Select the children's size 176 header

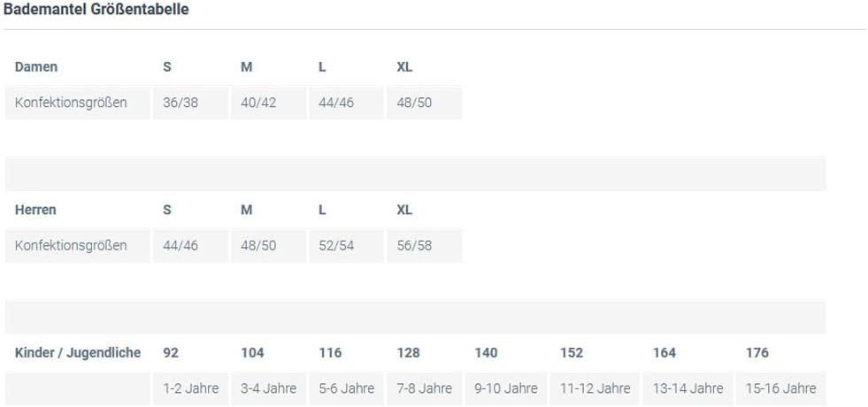pyautogui.click(x=757, y=352)
